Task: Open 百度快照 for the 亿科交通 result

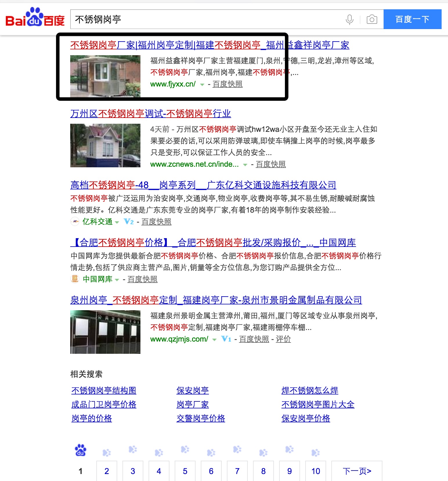Action: coord(156,222)
